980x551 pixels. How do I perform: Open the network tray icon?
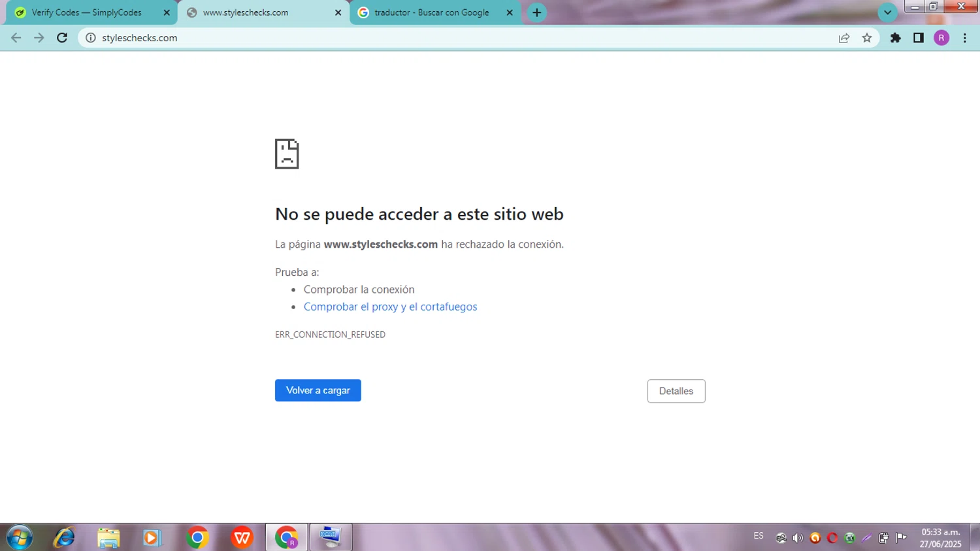[781, 538]
